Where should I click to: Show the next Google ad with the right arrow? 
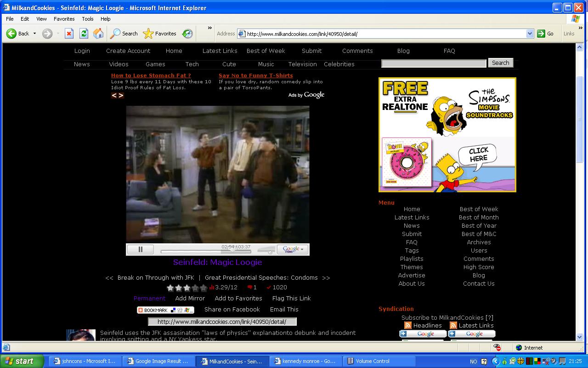pos(121,95)
